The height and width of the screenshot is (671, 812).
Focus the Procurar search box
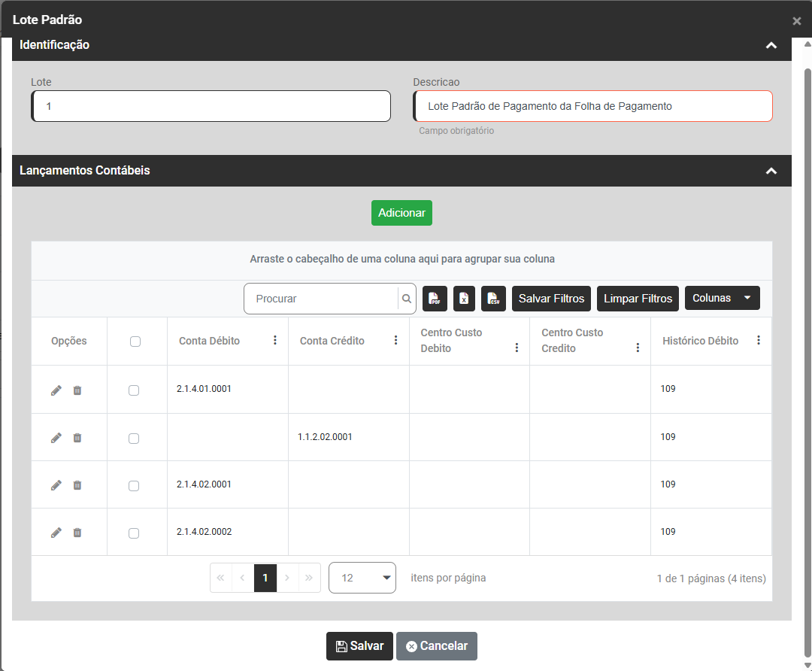[x=321, y=299]
